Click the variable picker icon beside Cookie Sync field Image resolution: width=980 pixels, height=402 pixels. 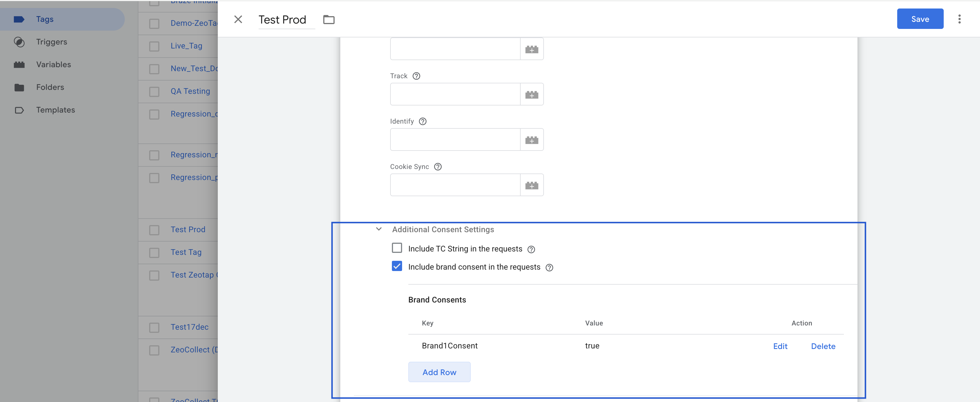531,185
